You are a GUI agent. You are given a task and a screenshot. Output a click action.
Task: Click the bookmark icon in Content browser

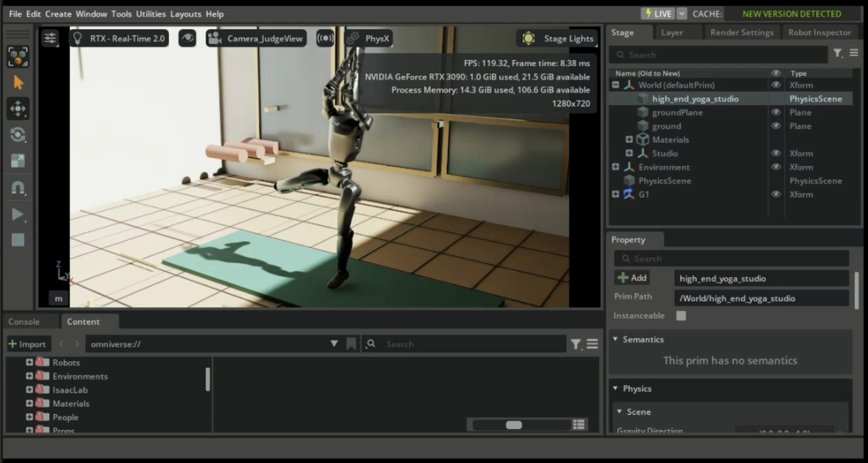351,344
